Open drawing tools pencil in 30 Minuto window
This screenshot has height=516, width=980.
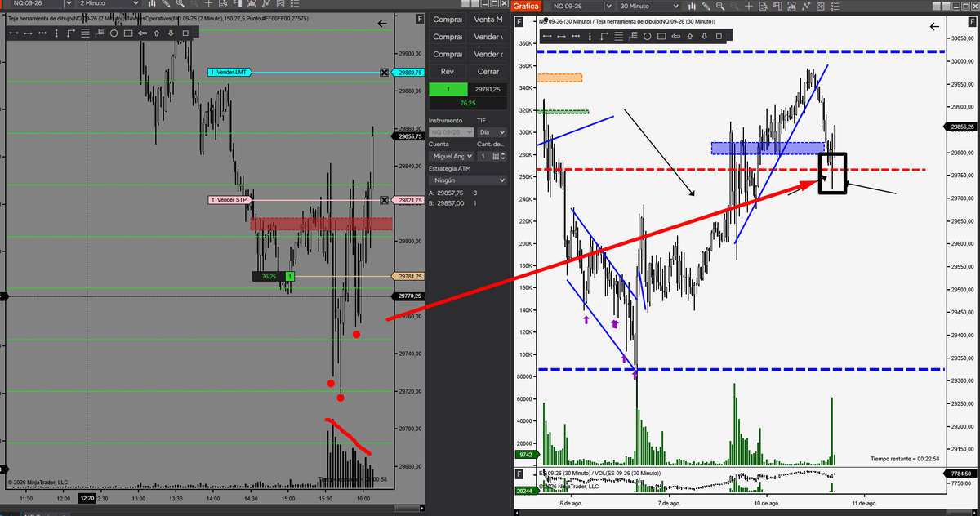click(706, 7)
